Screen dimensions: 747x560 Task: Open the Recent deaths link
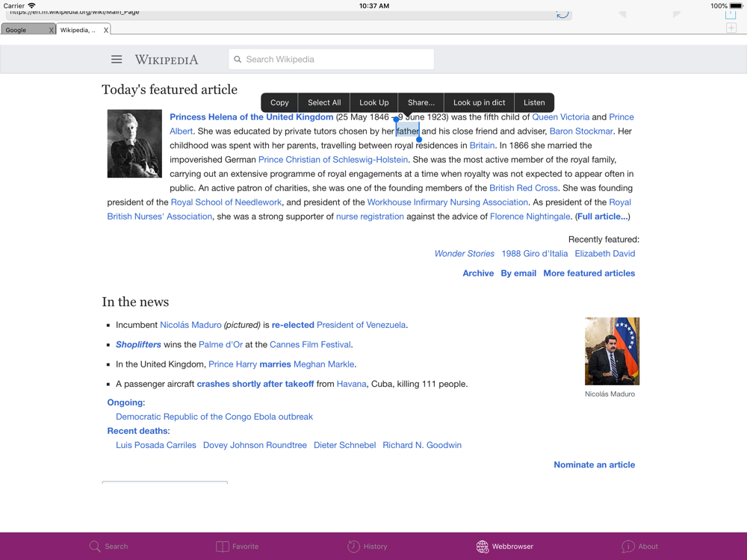click(137, 432)
